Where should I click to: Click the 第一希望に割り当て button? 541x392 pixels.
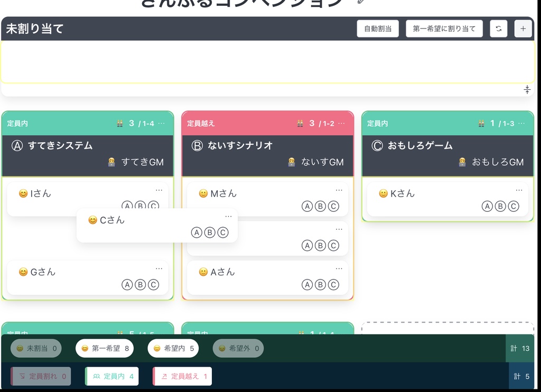click(x=444, y=29)
